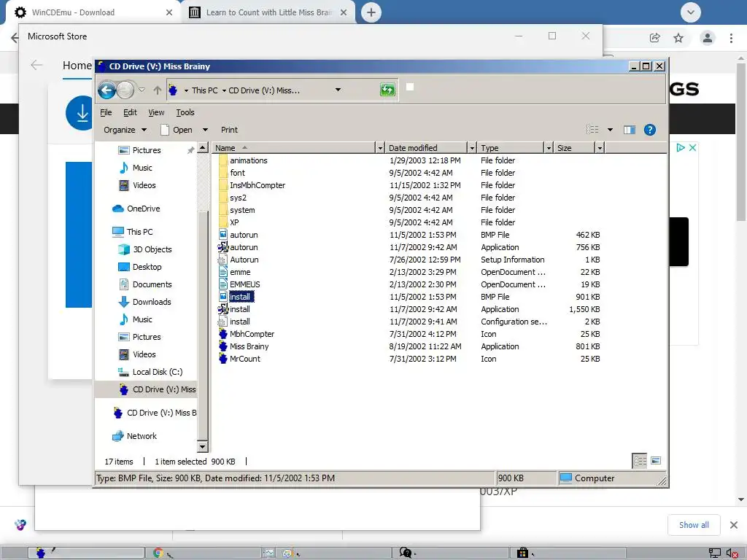
Task: Click navigation pane scrollbar up arrow
Action: (203, 148)
